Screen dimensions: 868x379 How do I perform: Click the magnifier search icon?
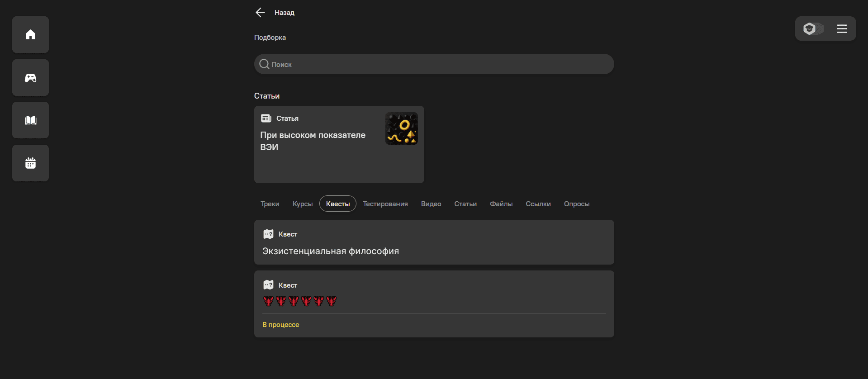click(264, 64)
